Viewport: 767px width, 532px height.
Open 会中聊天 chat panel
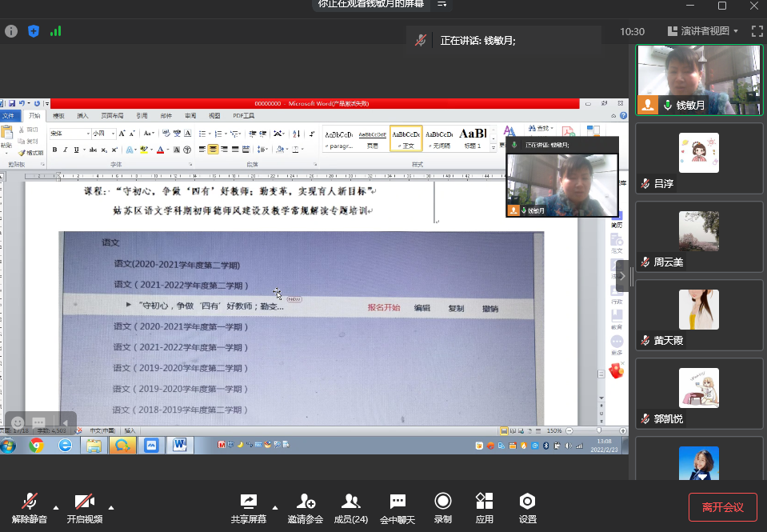click(x=397, y=508)
